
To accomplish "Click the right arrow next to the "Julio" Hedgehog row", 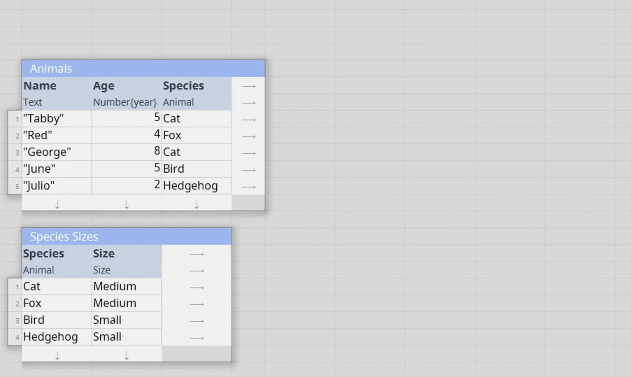I will point(249,187).
